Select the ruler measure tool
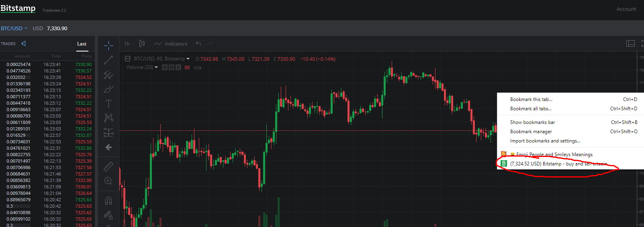Image resolution: width=644 pixels, height=227 pixels. pyautogui.click(x=108, y=166)
